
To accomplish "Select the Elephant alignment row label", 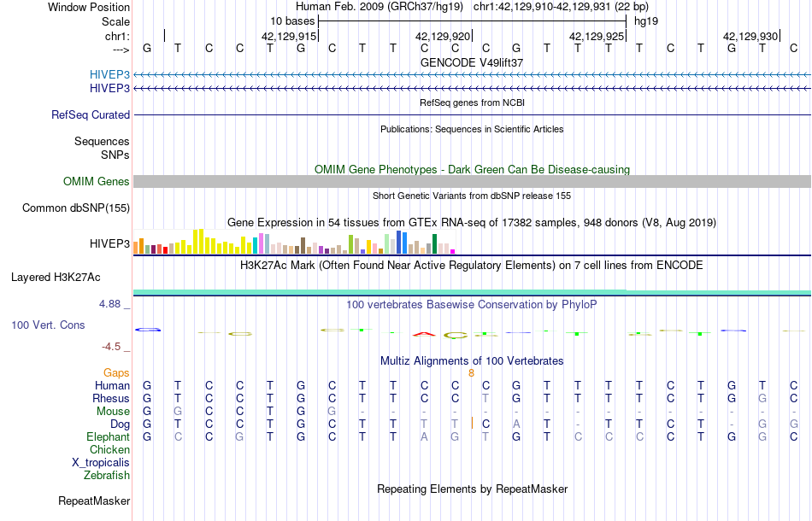I will (108, 437).
